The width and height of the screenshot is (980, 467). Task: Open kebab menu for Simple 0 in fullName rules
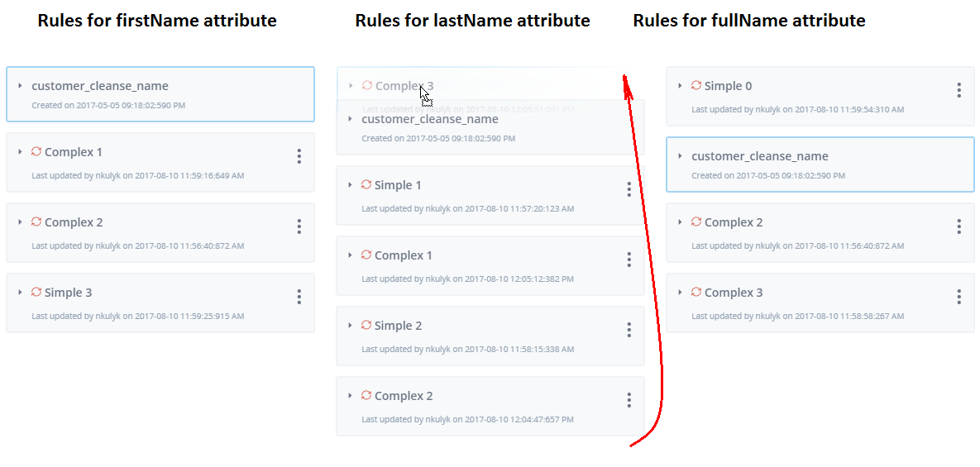click(958, 90)
